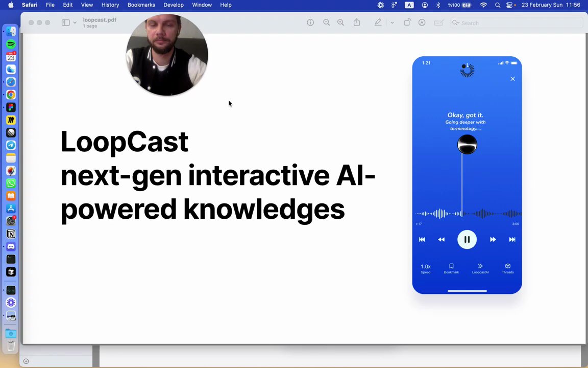Show the Markup toolbar
Image resolution: width=588 pixels, height=368 pixels.
(422, 22)
